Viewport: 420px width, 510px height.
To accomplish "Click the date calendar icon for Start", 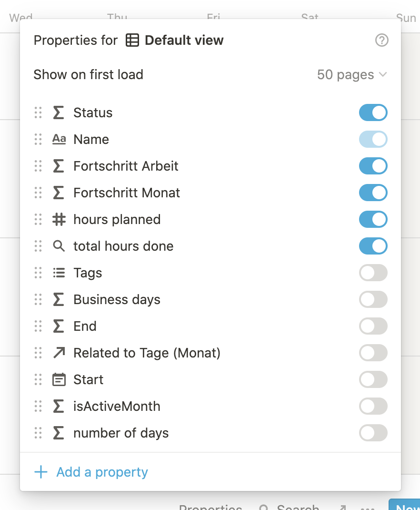I will click(59, 379).
